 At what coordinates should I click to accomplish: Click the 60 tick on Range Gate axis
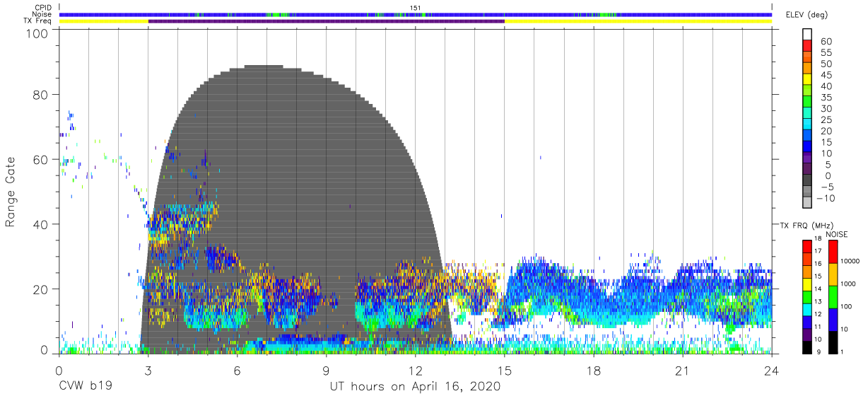pyautogui.click(x=41, y=160)
